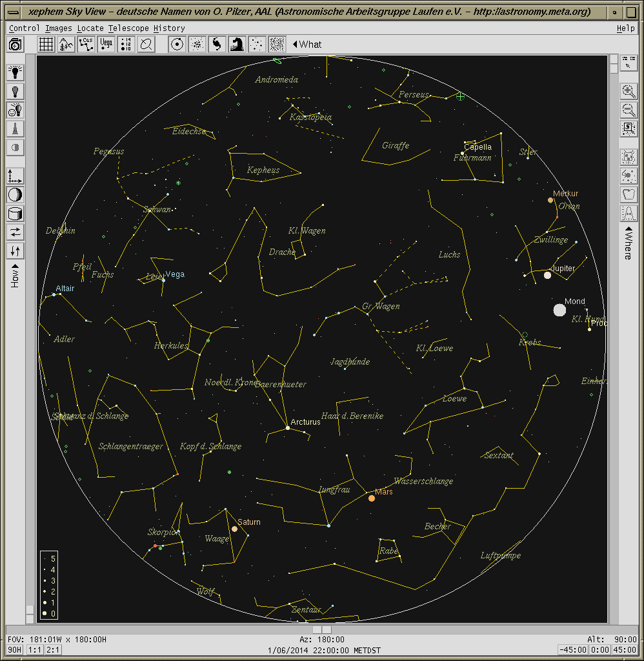Image resolution: width=644 pixels, height=661 pixels.
Task: Select the cylinder projection icon
Action: 15,213
